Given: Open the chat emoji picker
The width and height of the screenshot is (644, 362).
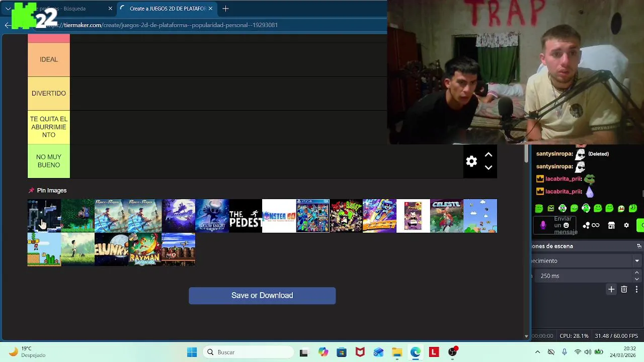Looking at the screenshot, I should pyautogui.click(x=566, y=225).
